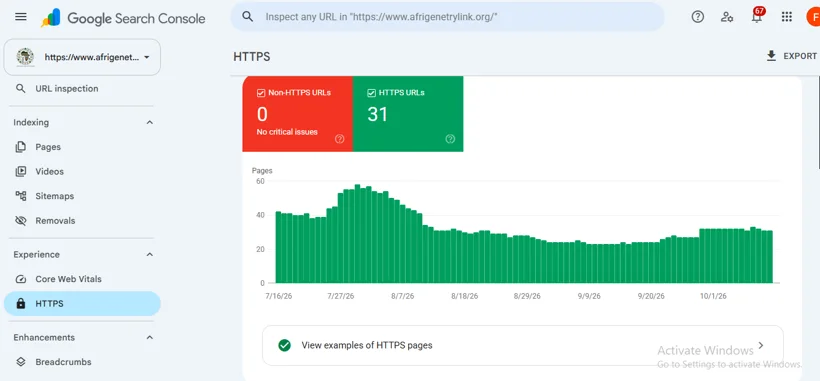The height and width of the screenshot is (381, 820).
Task: Open the Help question mark icon
Action: pyautogui.click(x=698, y=17)
